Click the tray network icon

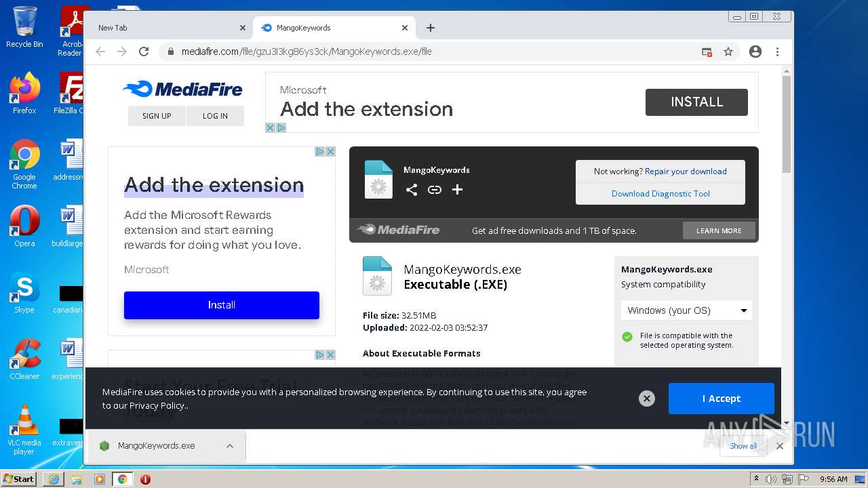pos(786,479)
